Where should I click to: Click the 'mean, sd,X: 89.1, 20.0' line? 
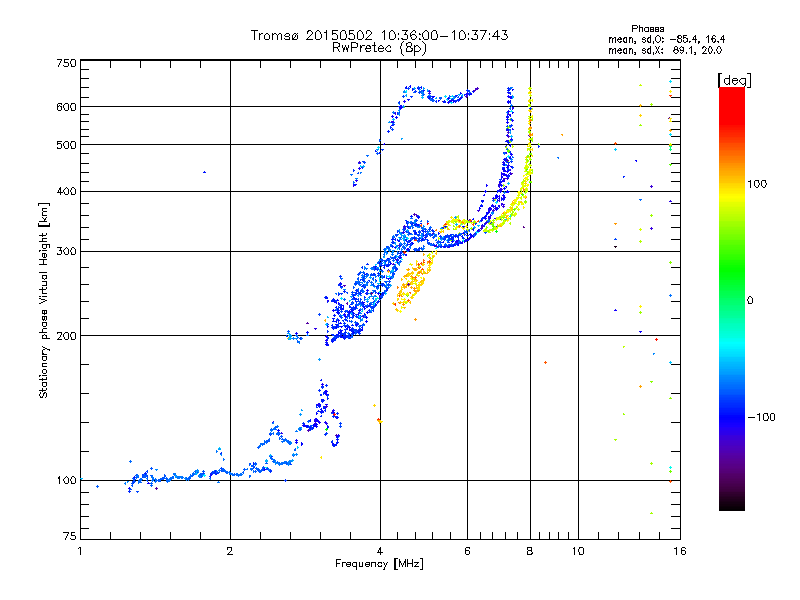665,51
